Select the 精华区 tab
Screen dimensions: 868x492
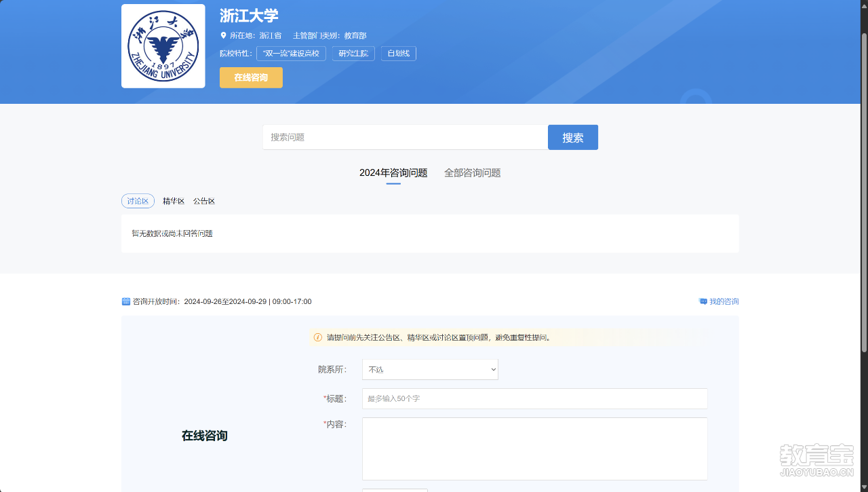tap(174, 201)
